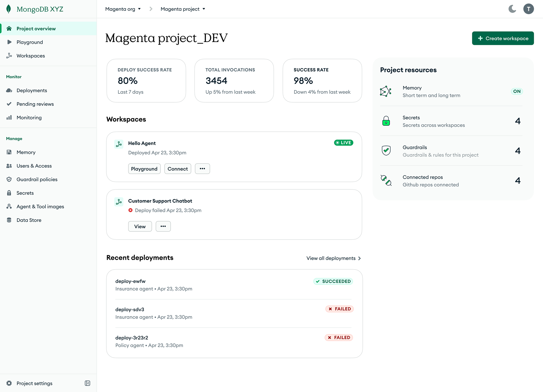Open Secrets across workspaces resource row
543x392 pixels.
451,121
